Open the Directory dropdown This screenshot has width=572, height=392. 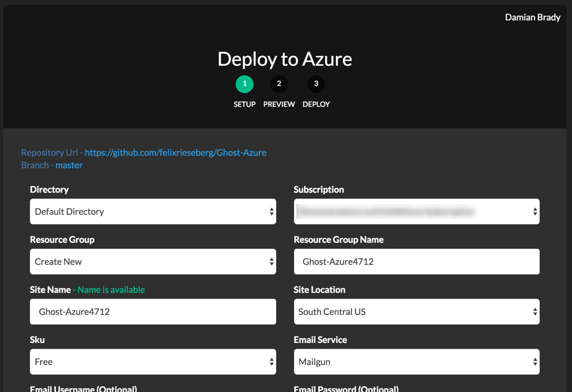[153, 211]
